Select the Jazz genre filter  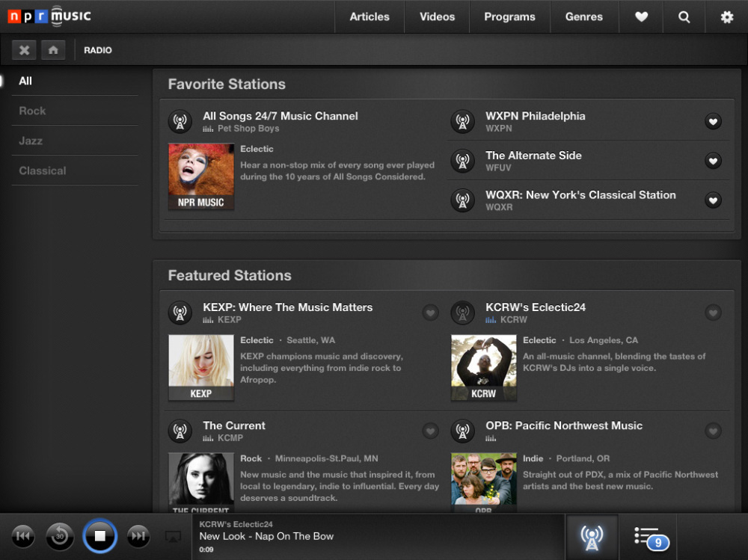pyautogui.click(x=31, y=141)
